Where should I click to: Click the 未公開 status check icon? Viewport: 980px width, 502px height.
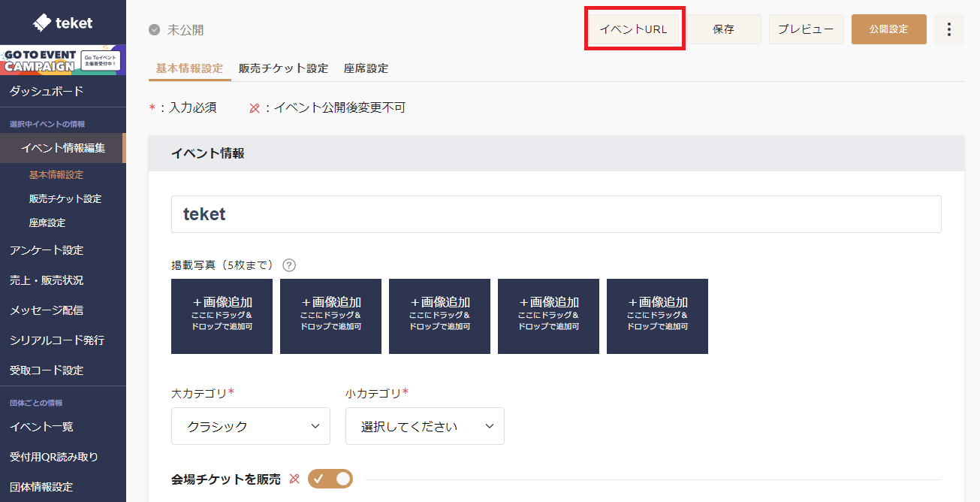pyautogui.click(x=155, y=30)
